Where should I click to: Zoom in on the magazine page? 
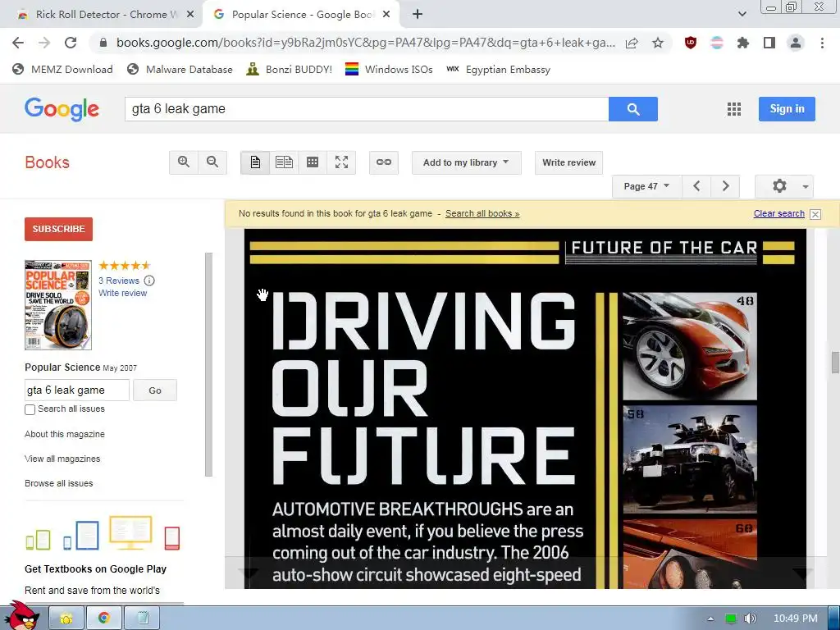pyautogui.click(x=184, y=162)
